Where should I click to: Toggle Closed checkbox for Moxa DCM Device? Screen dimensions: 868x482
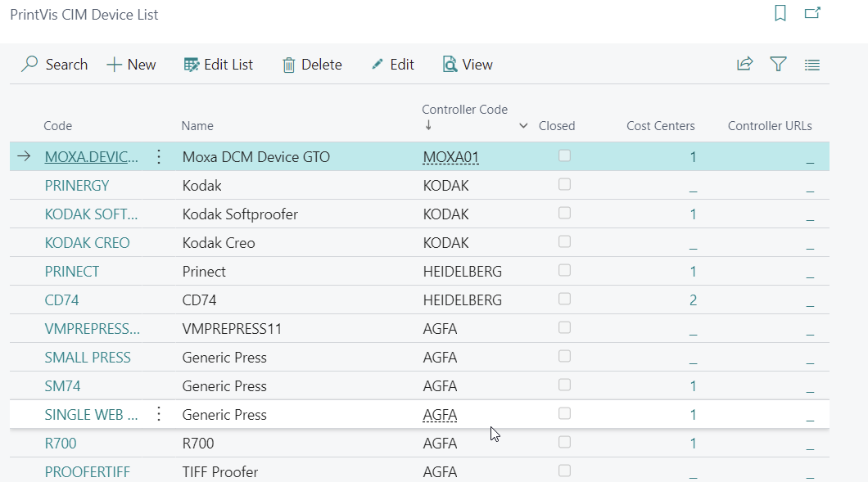point(564,156)
